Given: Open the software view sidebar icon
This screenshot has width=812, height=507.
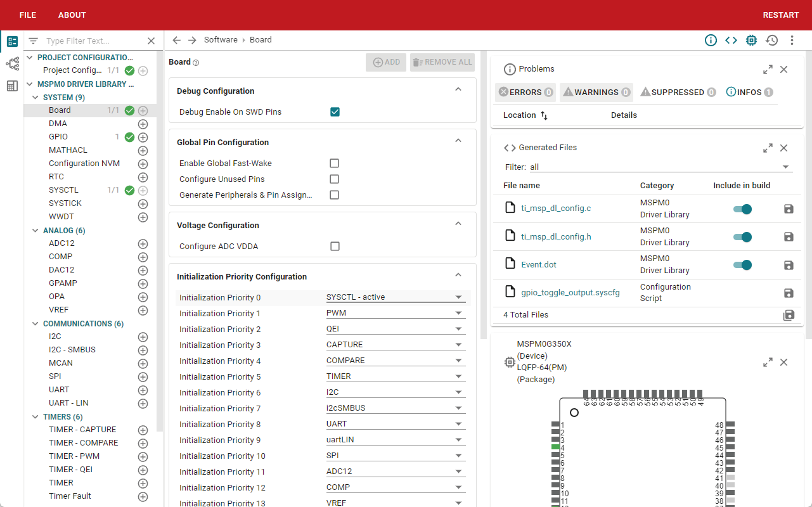Looking at the screenshot, I should tap(12, 42).
